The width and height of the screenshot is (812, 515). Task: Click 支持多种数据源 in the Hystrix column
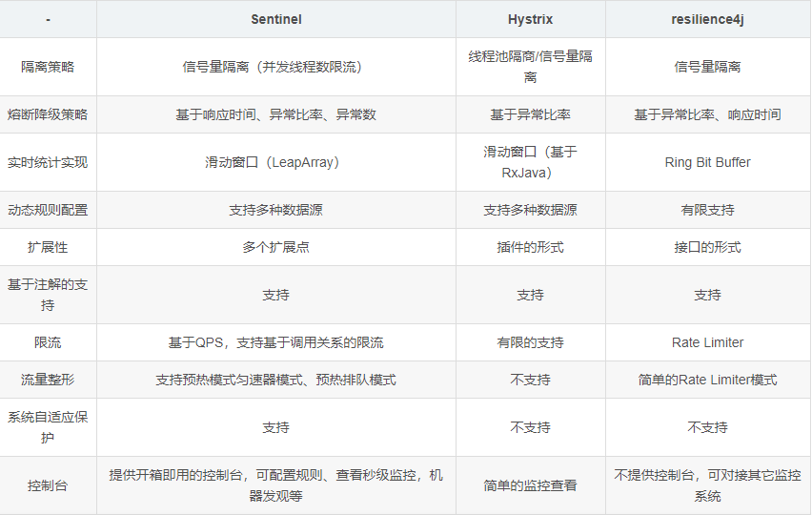[530, 210]
